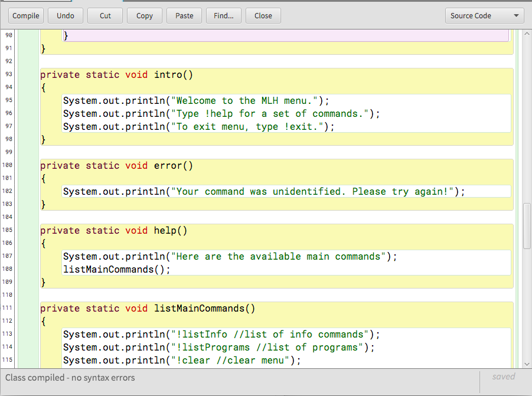
Task: Click the "!listPrograms //list of programs" string
Action: [x=267, y=347]
